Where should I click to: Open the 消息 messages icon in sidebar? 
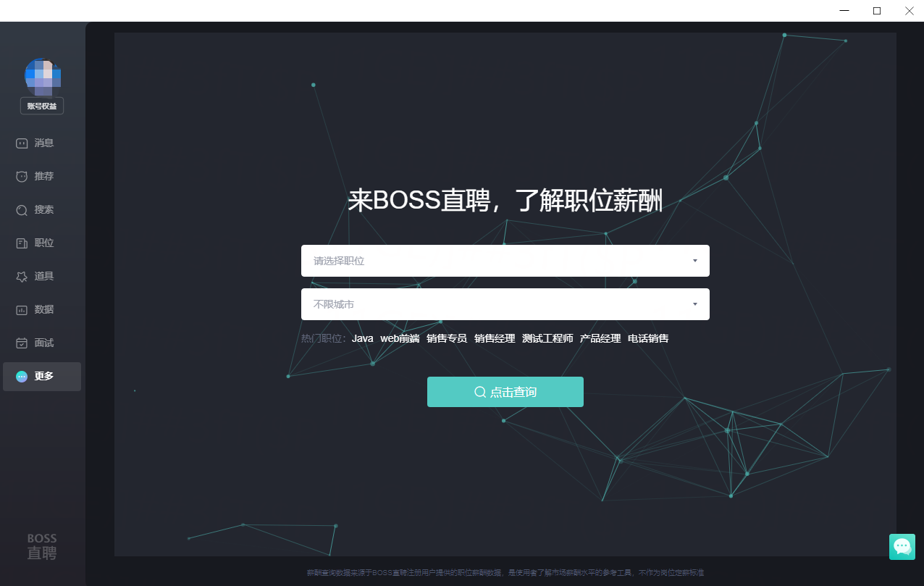[x=22, y=143]
